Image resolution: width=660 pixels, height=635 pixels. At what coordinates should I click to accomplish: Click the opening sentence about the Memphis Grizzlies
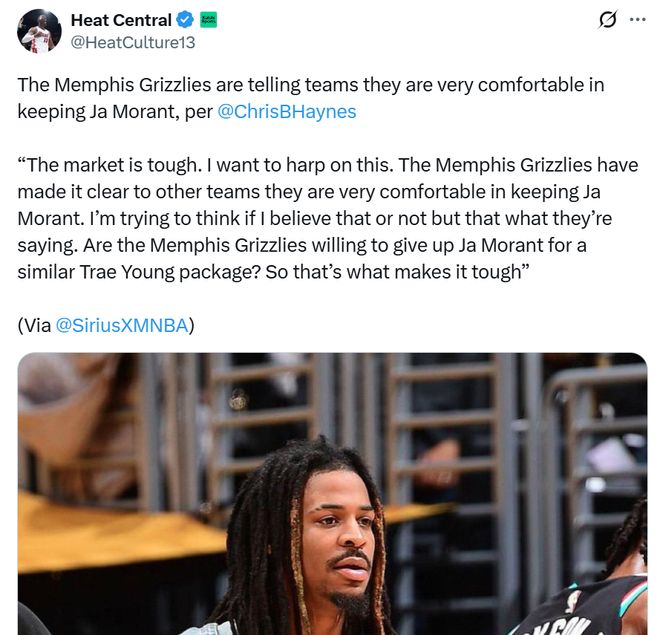311,98
